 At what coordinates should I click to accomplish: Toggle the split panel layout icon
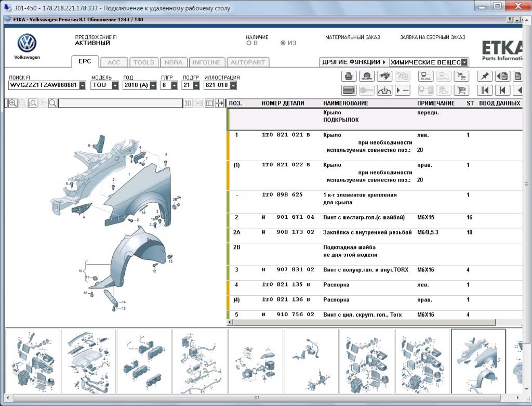209,103
